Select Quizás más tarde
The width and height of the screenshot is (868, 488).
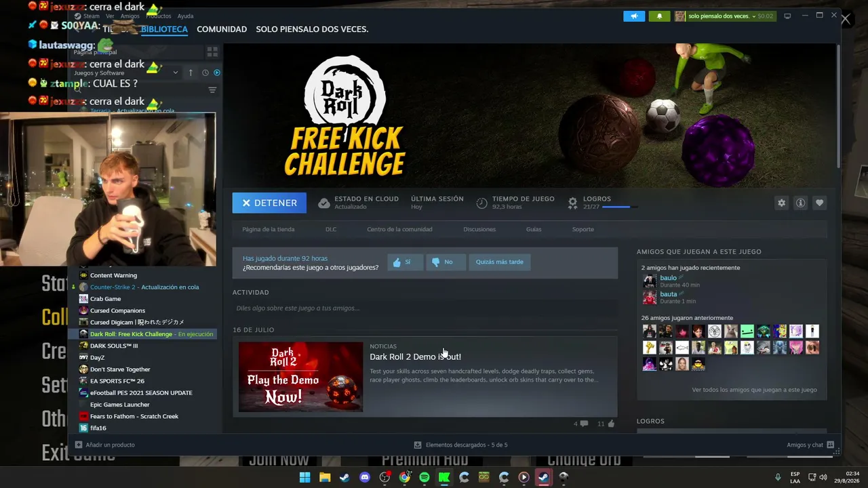500,262
